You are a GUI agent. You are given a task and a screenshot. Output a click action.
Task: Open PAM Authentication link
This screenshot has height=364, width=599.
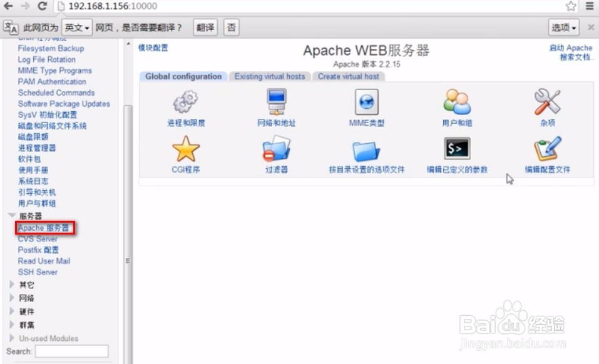(x=52, y=82)
